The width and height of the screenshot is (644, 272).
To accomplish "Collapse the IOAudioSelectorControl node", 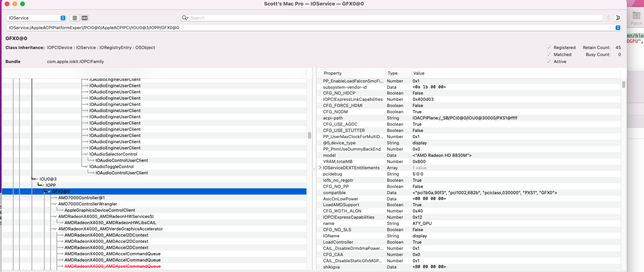I will [x=86, y=154].
